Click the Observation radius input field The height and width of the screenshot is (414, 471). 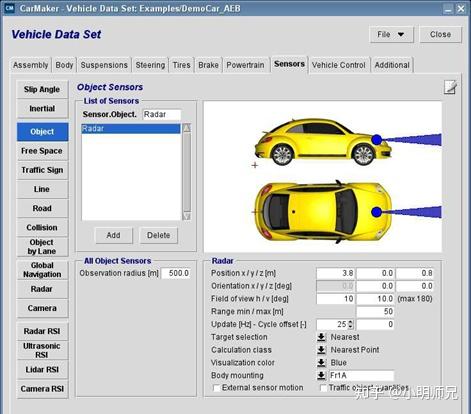click(x=176, y=273)
